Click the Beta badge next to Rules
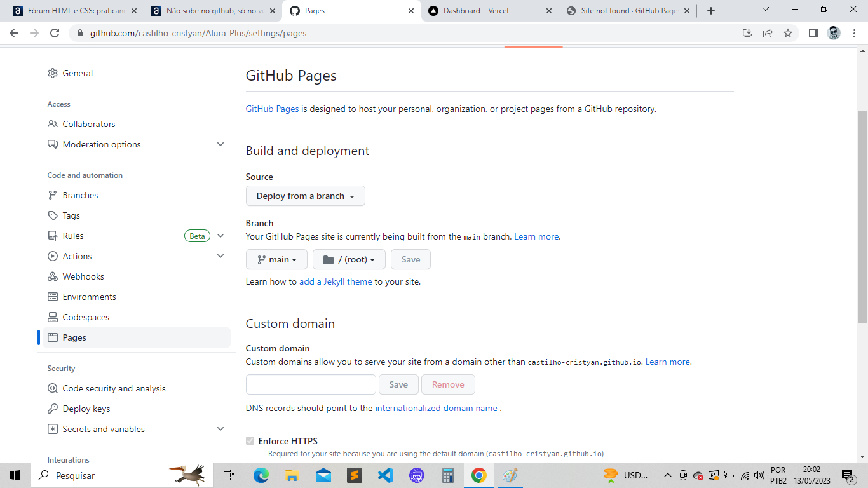The width and height of the screenshot is (868, 488). pos(198,236)
